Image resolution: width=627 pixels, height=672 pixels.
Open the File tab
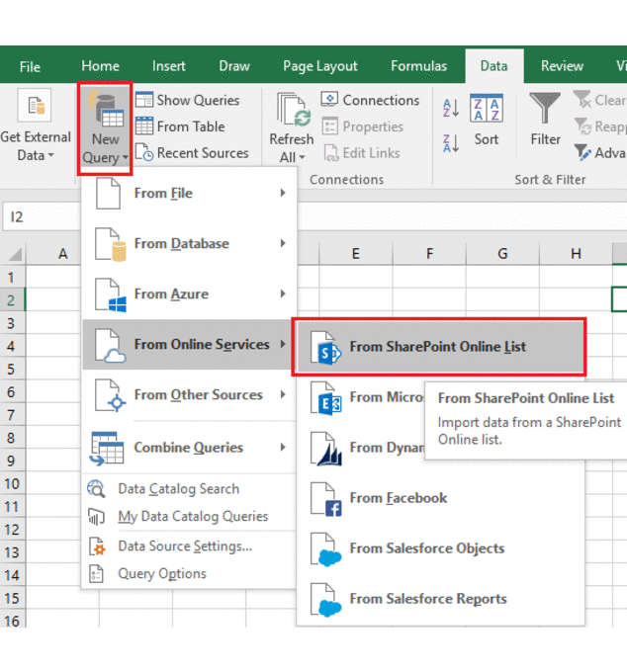coord(30,66)
